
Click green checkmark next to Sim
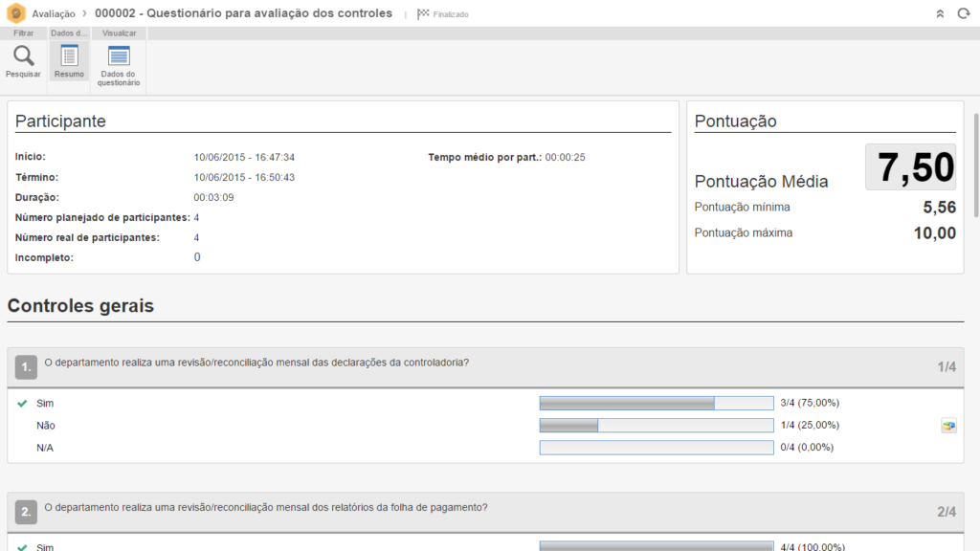22,403
